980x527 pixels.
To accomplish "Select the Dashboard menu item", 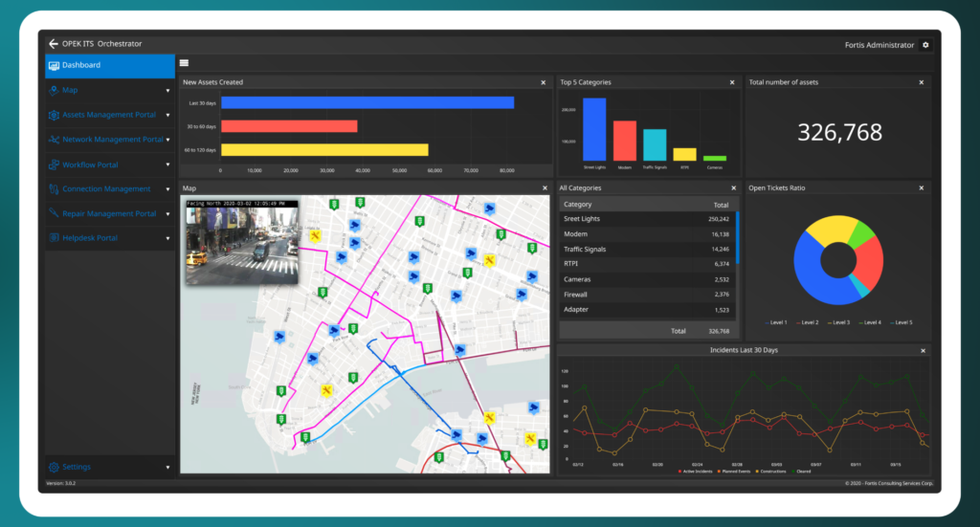I will coord(109,66).
